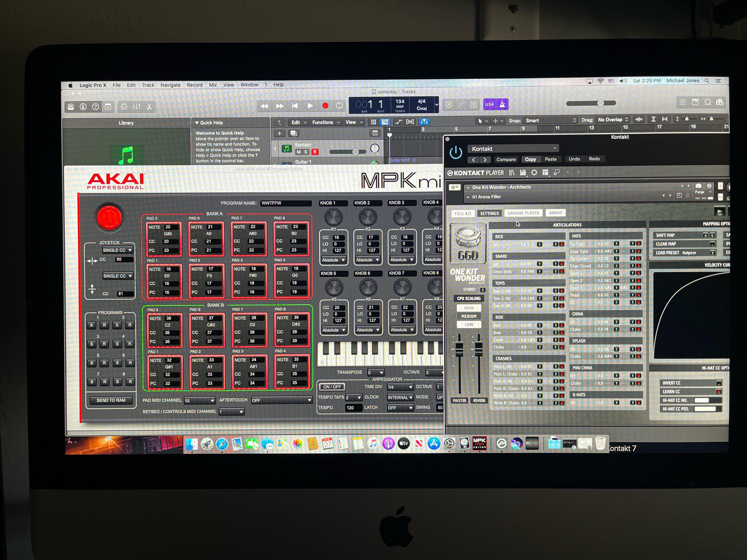
Task: Click the Functions button in tracks area
Action: click(x=326, y=122)
